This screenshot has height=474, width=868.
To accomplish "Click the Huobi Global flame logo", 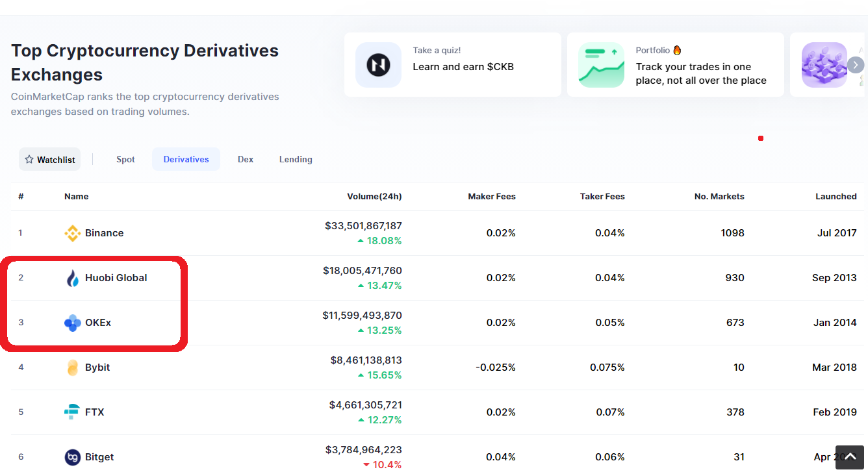I will [x=73, y=278].
